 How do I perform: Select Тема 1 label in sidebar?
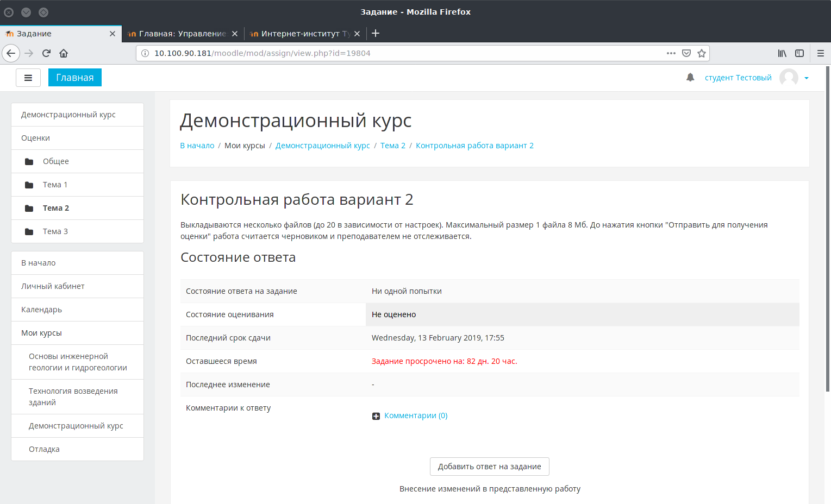[55, 185]
